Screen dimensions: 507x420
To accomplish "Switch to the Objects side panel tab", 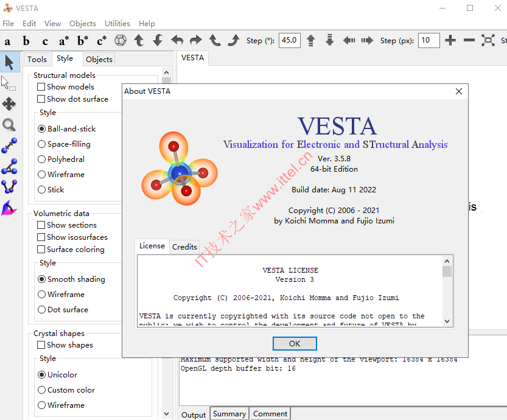I will click(99, 60).
